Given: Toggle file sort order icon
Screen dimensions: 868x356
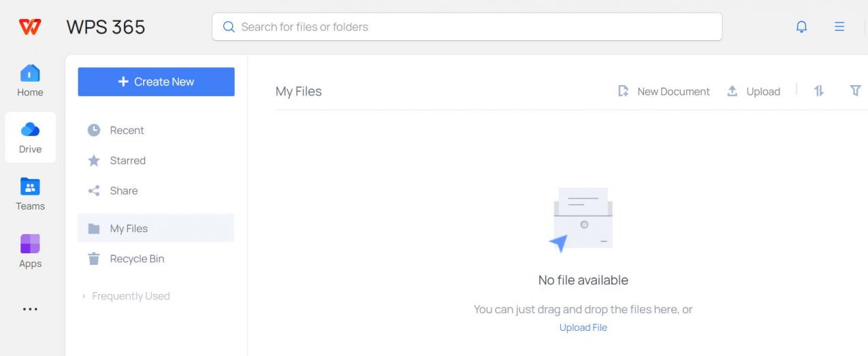Looking at the screenshot, I should click(818, 91).
